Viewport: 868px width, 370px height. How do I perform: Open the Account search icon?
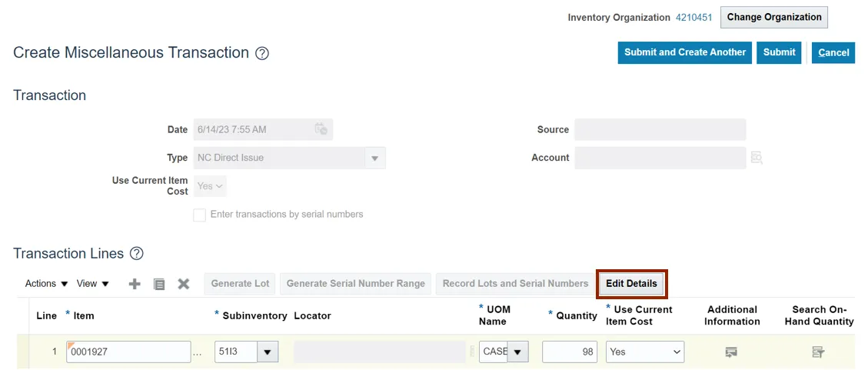[757, 158]
